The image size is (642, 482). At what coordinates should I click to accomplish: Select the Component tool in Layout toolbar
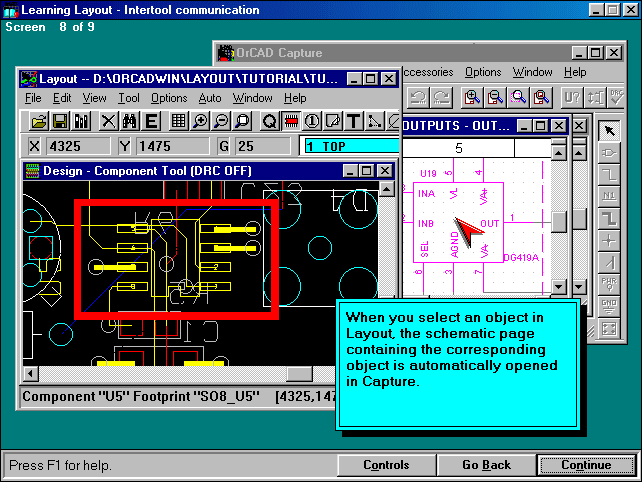pos(291,121)
